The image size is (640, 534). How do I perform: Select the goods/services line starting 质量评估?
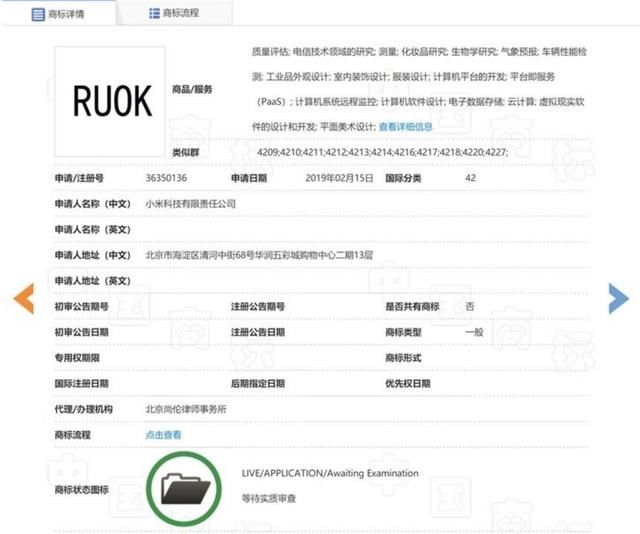point(419,52)
